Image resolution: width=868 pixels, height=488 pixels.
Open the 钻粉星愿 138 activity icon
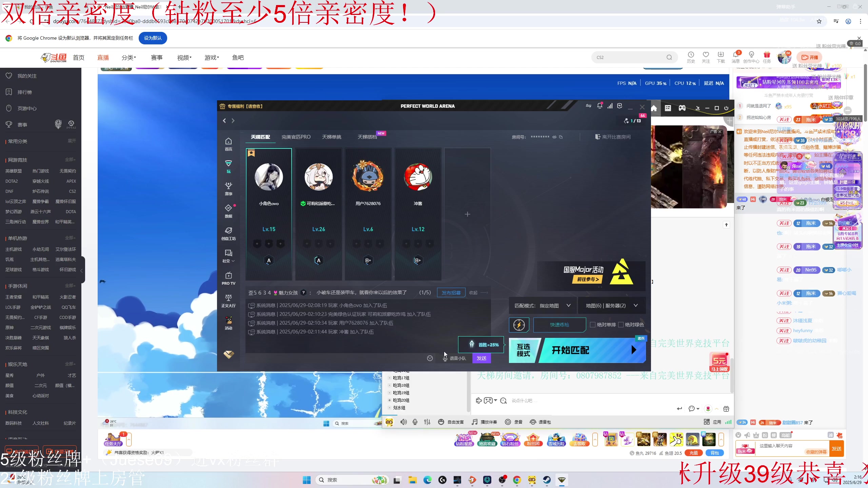(x=464, y=439)
